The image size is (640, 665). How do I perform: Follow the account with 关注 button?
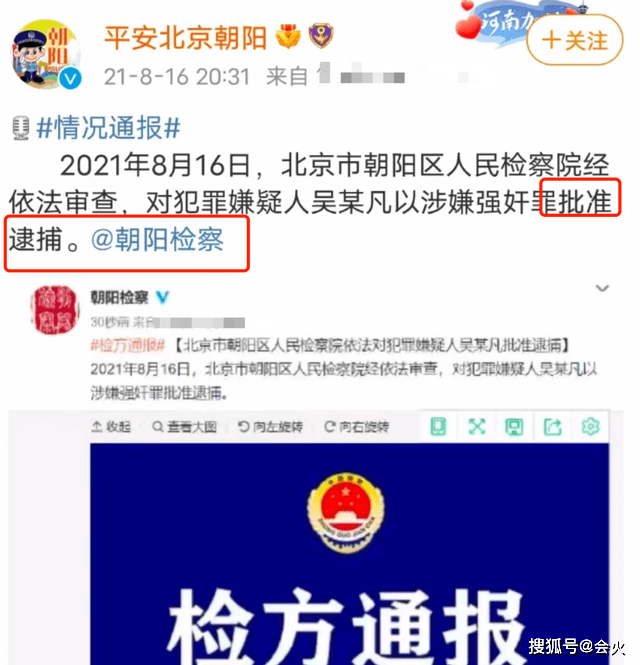click(575, 40)
